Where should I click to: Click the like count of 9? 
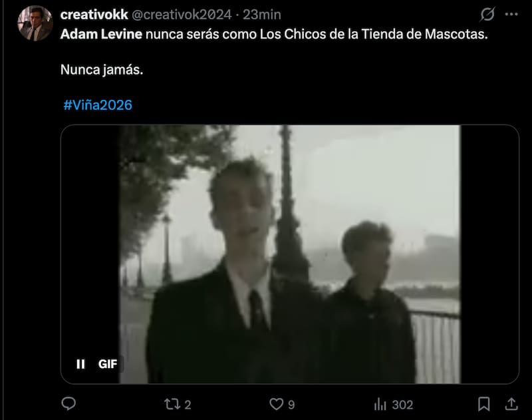click(291, 405)
